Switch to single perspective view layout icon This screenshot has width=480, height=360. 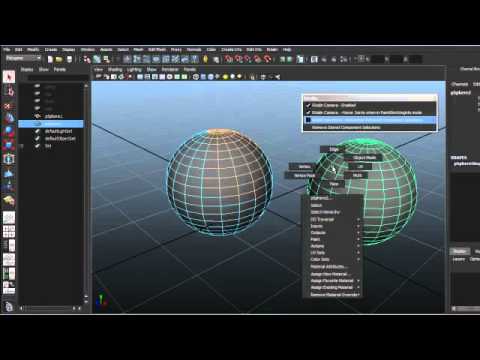tap(9, 218)
